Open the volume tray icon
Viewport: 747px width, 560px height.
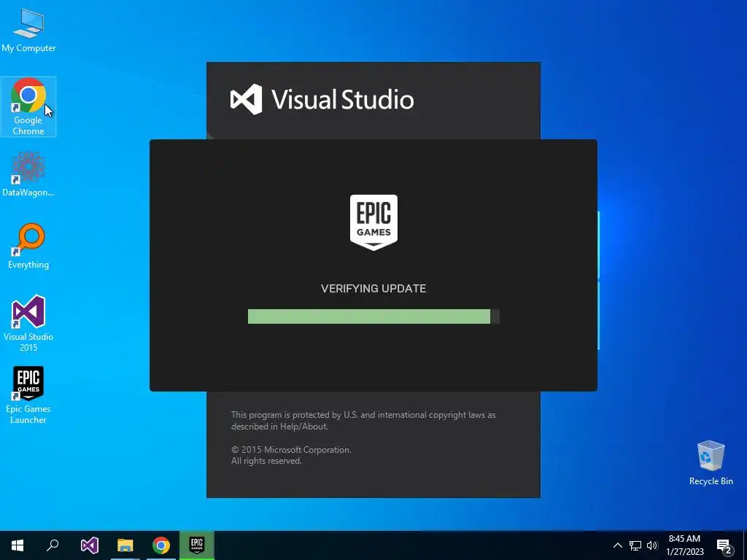[x=652, y=545]
